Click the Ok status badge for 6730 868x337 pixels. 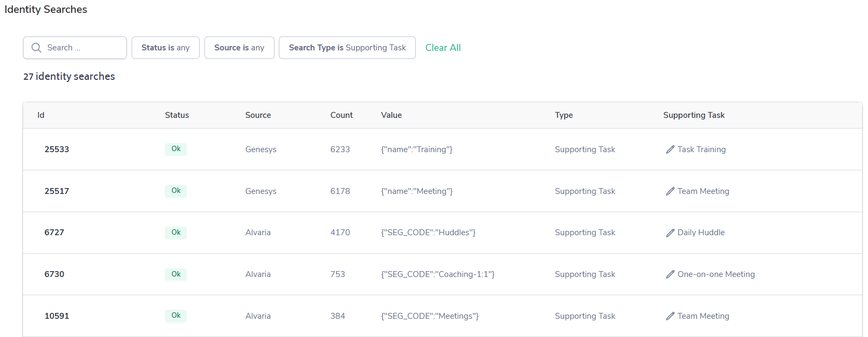coord(176,274)
